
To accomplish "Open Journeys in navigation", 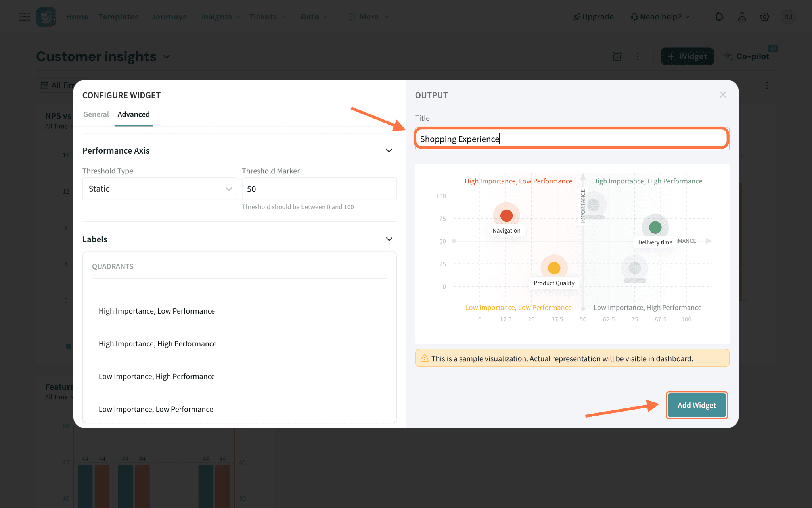I will [x=169, y=17].
